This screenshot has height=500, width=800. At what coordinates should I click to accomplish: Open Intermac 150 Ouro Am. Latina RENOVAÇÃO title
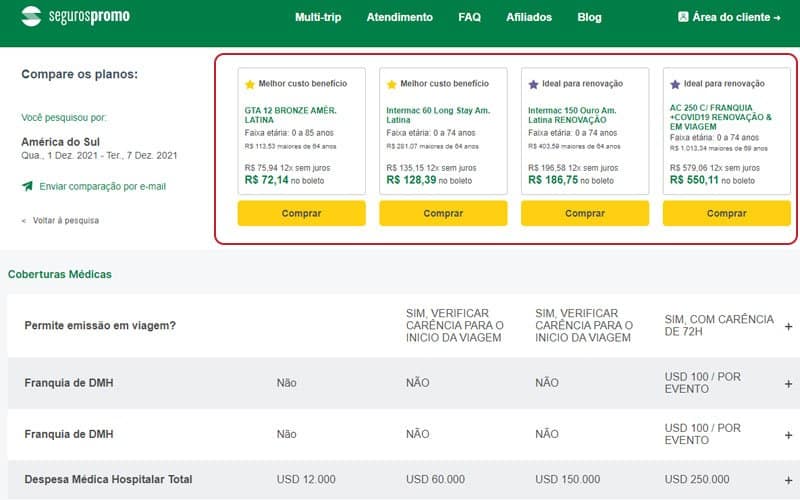(572, 115)
